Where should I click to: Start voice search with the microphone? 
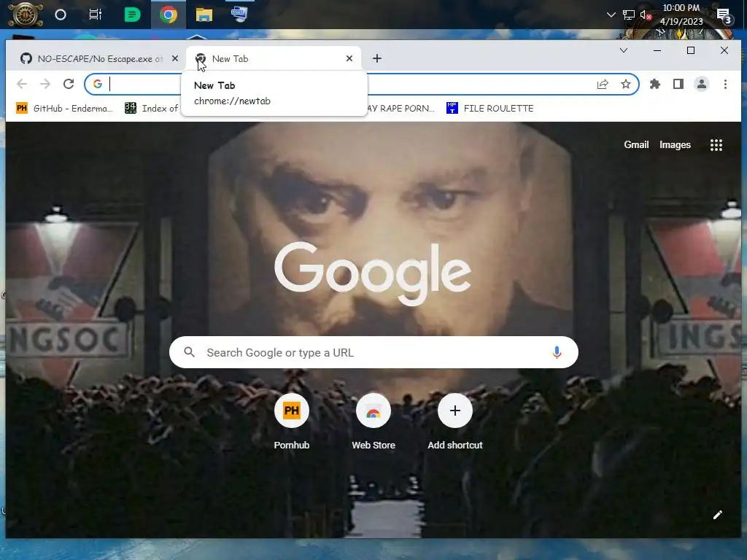pos(557,352)
